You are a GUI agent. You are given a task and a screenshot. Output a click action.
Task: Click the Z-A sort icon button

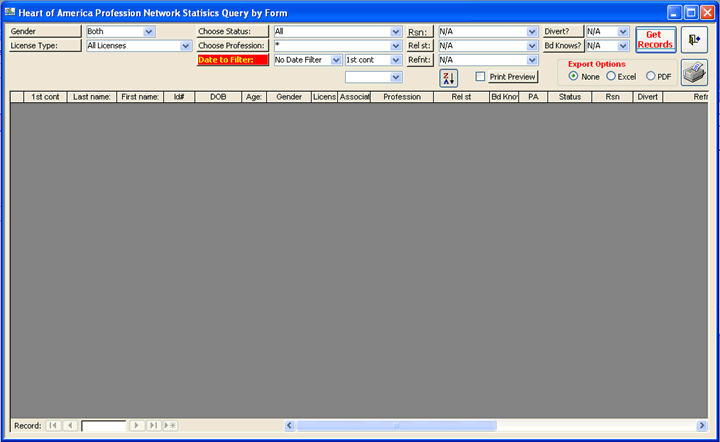click(x=448, y=78)
